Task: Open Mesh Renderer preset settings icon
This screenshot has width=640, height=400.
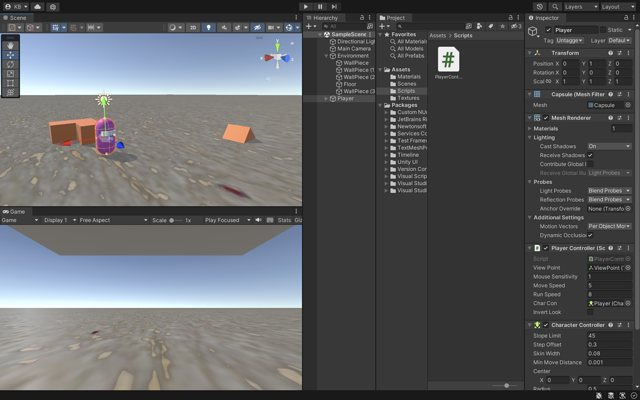Action: [619, 118]
